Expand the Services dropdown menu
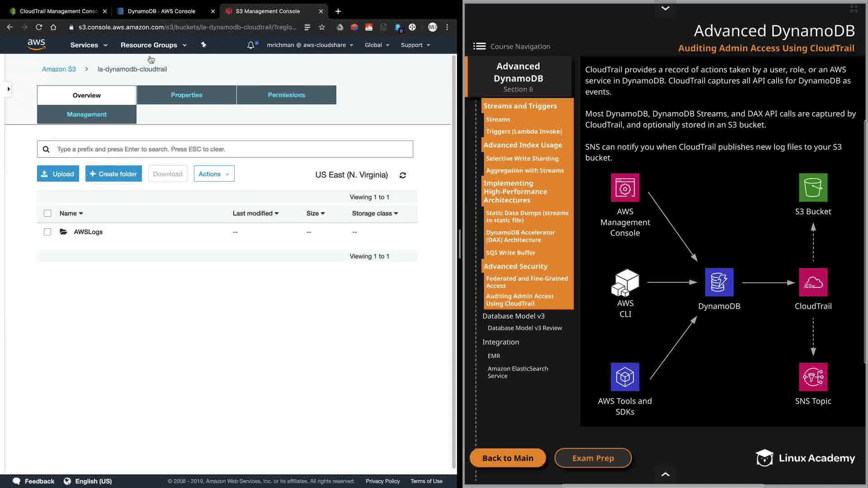 [89, 45]
